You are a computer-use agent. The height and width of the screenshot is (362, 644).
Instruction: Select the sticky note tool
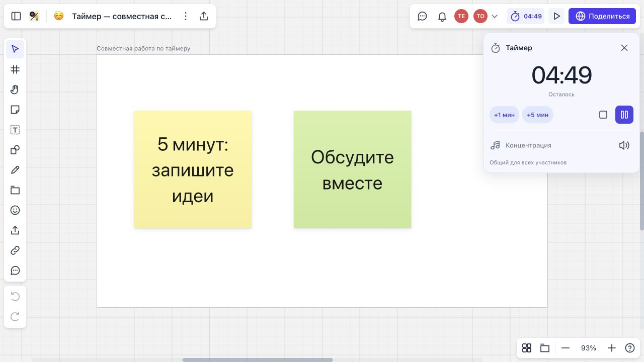click(x=15, y=110)
